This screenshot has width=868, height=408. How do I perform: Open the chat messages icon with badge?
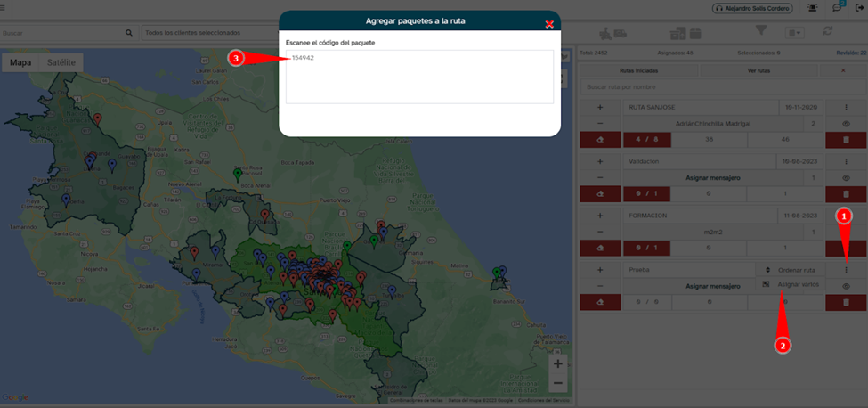pyautogui.click(x=838, y=8)
